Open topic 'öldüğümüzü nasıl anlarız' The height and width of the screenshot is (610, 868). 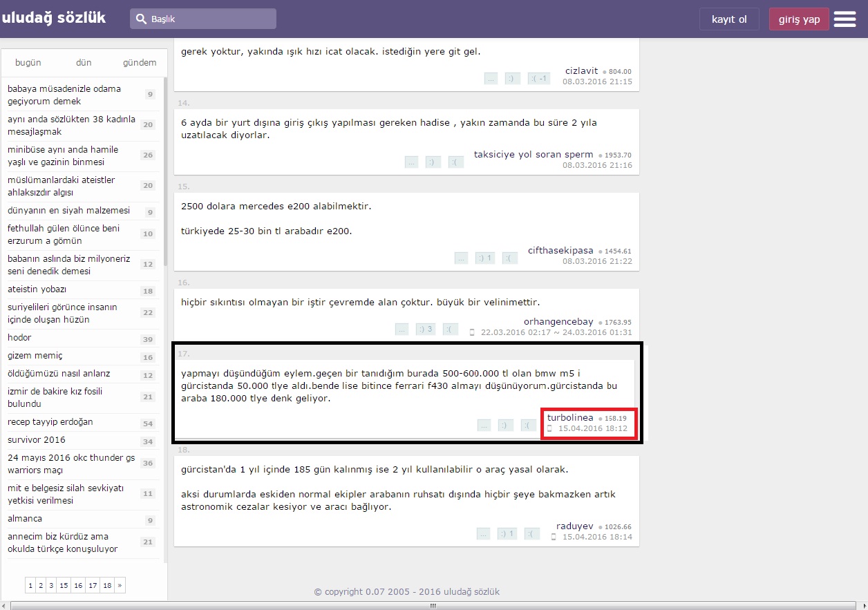59,374
